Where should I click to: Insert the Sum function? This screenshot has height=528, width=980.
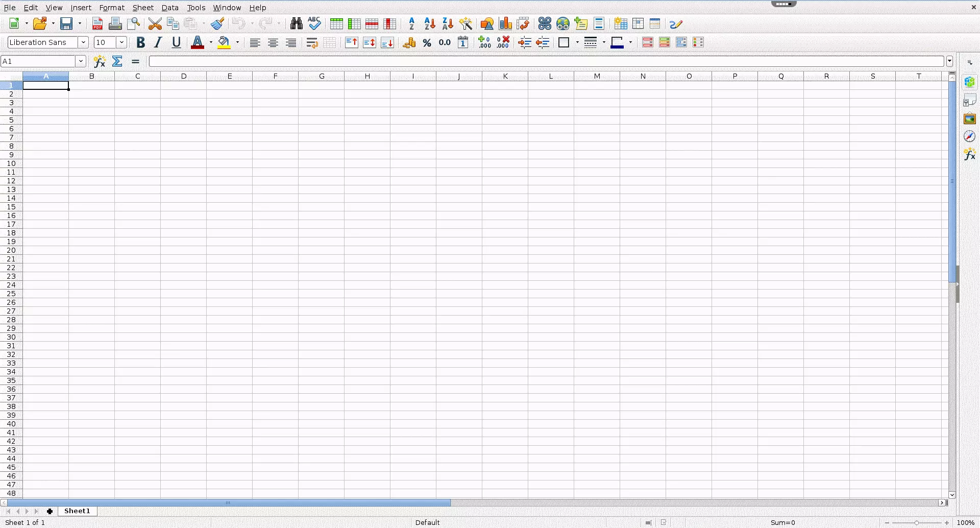[117, 61]
